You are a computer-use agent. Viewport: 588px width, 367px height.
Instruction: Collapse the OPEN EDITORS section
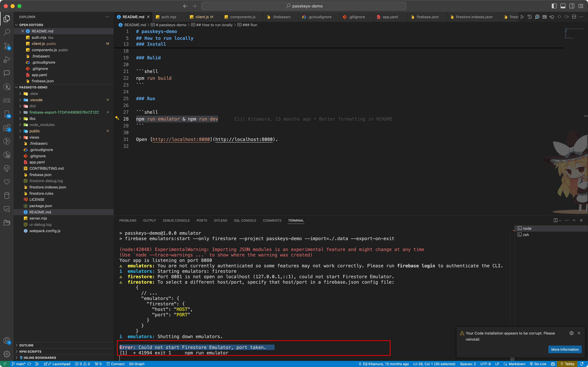pos(31,25)
